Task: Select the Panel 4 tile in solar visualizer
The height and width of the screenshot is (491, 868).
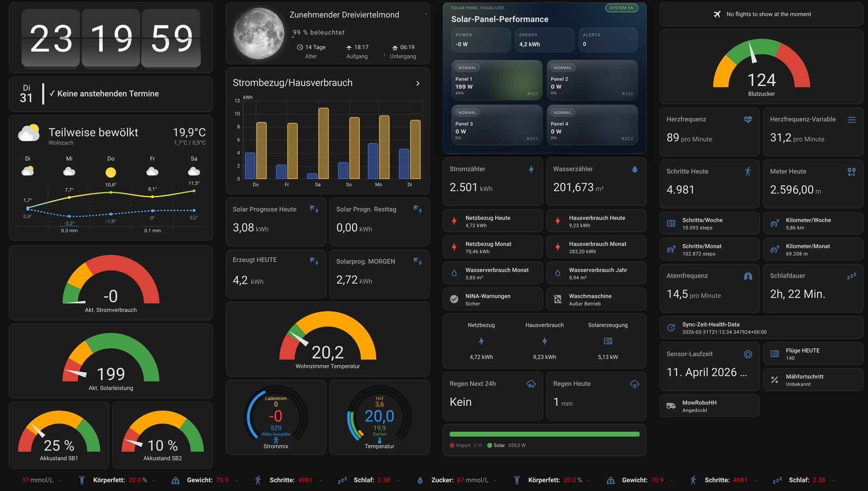Action: pyautogui.click(x=592, y=125)
